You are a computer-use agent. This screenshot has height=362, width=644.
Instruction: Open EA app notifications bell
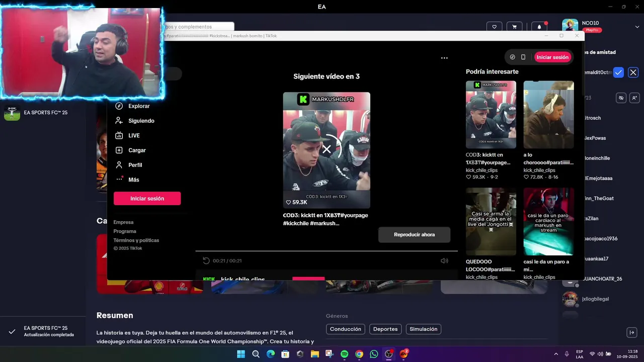539,27
